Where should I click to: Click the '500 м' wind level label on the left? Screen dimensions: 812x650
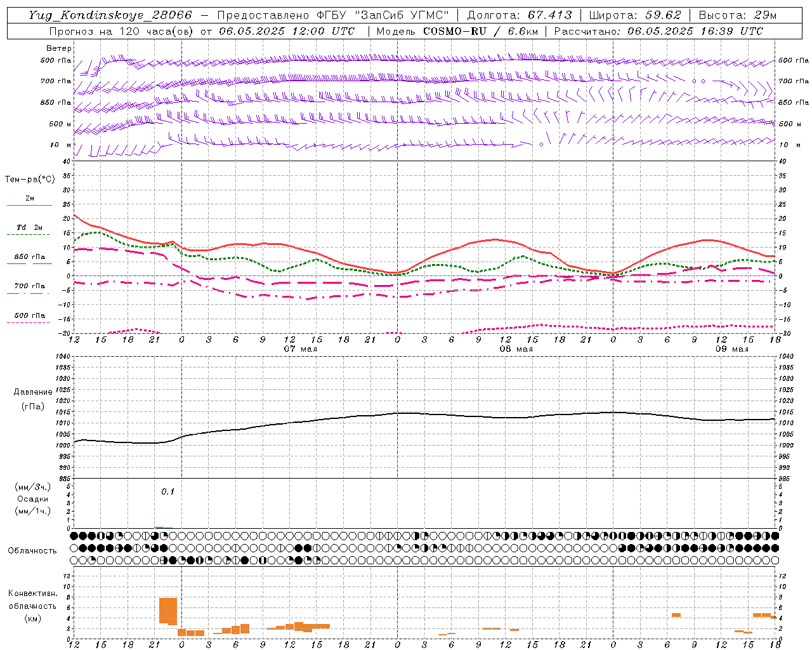click(60, 124)
